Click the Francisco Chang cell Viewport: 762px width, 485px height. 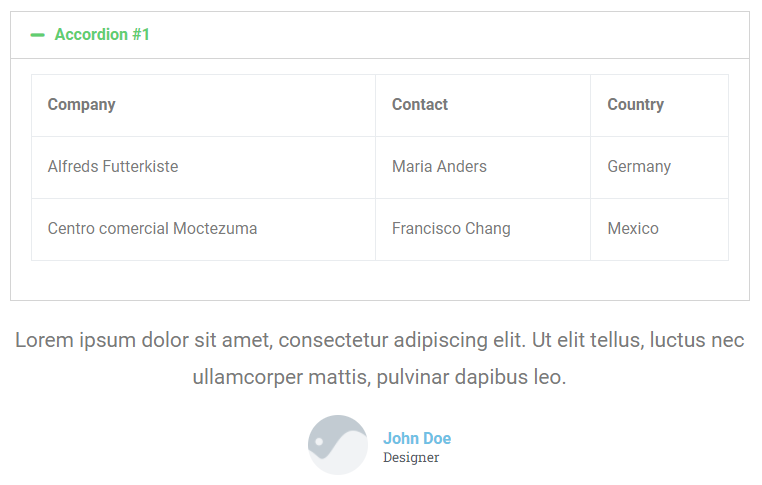pyautogui.click(x=451, y=229)
